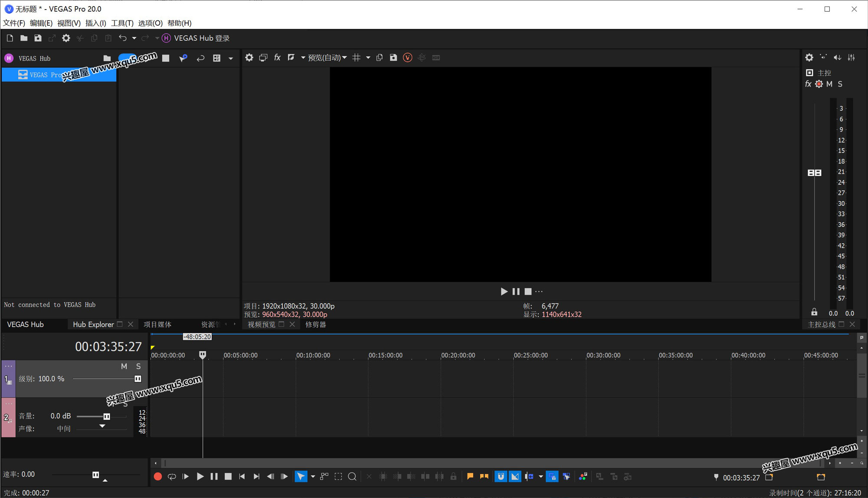Jump to the project end
Viewport: 868px width, 498px height.
(256, 477)
